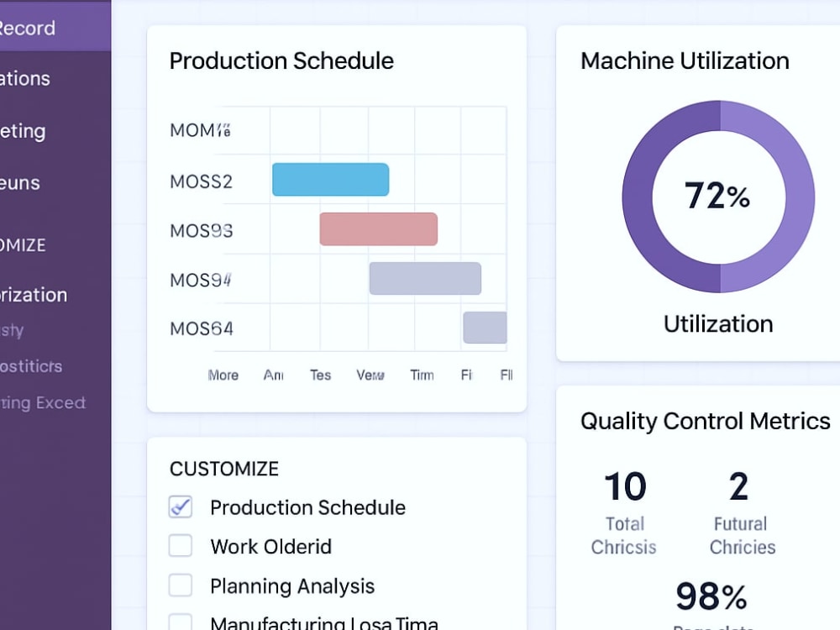Click the Futural Chricies count of 2

(738, 486)
